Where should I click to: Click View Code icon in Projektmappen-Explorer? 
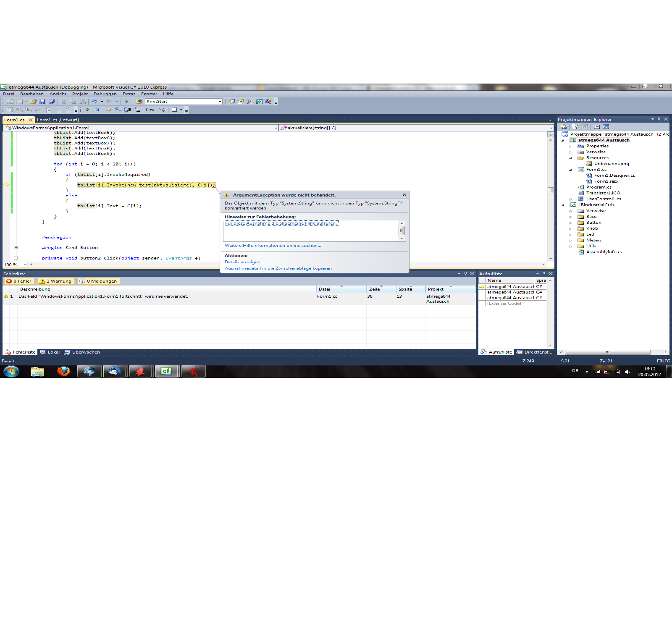pyautogui.click(x=596, y=127)
